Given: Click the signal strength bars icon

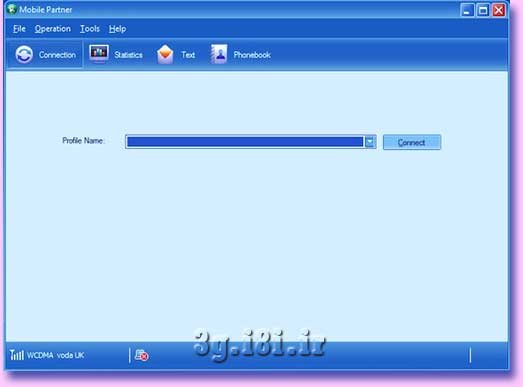Looking at the screenshot, I should [x=17, y=355].
